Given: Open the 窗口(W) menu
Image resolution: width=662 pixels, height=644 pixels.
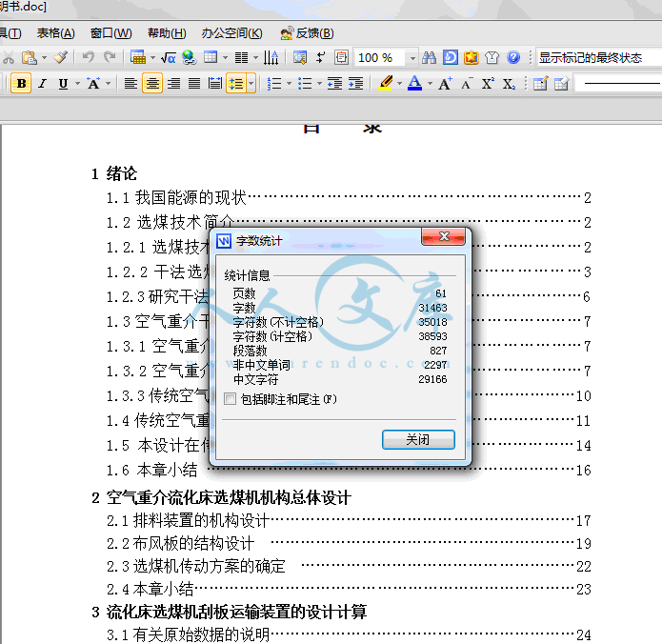Looking at the screenshot, I should (111, 33).
